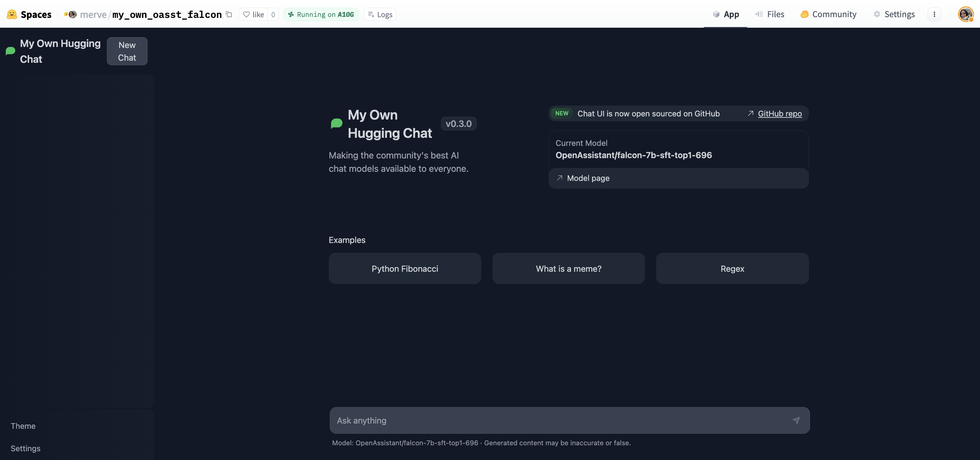The image size is (980, 460).
Task: Click the Ask anything input field
Action: pyautogui.click(x=559, y=420)
